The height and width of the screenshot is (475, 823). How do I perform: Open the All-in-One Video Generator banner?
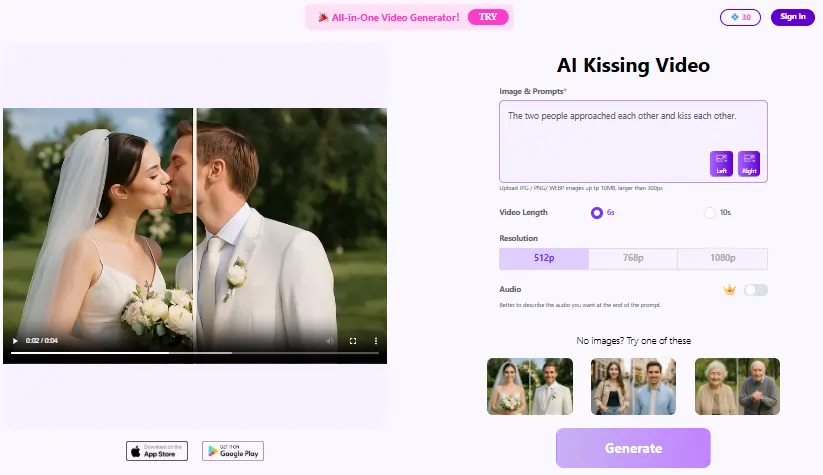pyautogui.click(x=409, y=17)
